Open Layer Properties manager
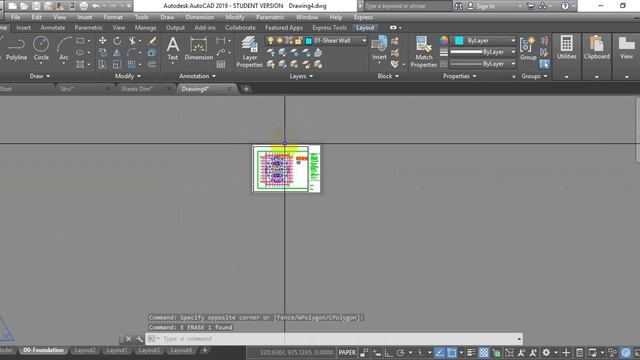 coord(249,51)
